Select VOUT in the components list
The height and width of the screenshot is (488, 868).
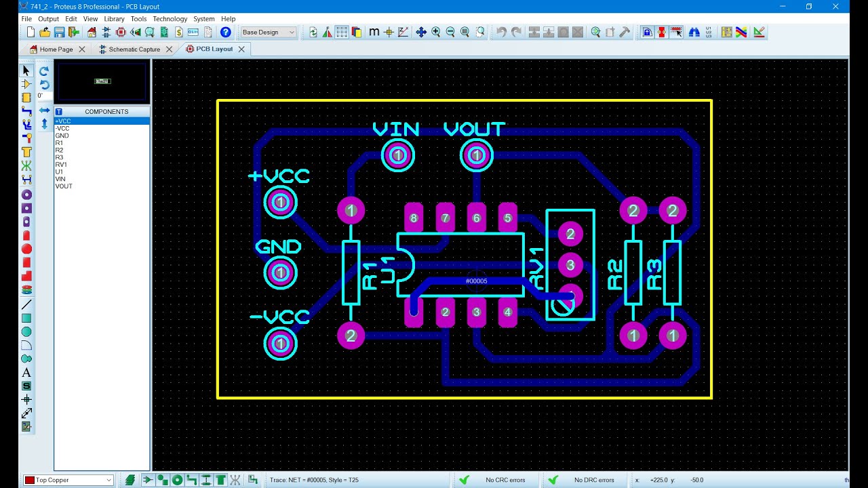pos(102,186)
